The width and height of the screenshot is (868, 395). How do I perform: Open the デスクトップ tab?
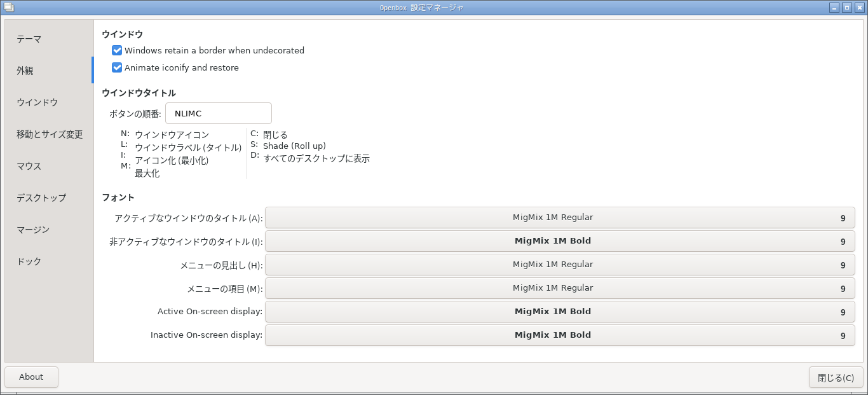pyautogui.click(x=49, y=198)
